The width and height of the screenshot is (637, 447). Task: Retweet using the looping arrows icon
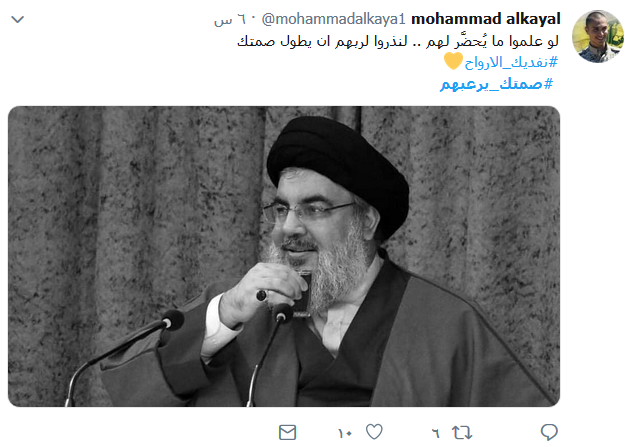click(x=462, y=432)
